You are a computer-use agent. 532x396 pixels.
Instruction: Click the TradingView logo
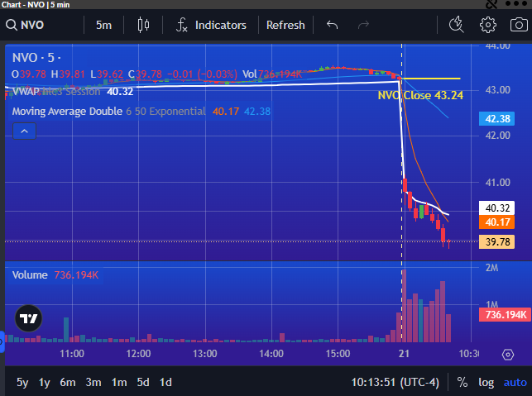tap(28, 318)
